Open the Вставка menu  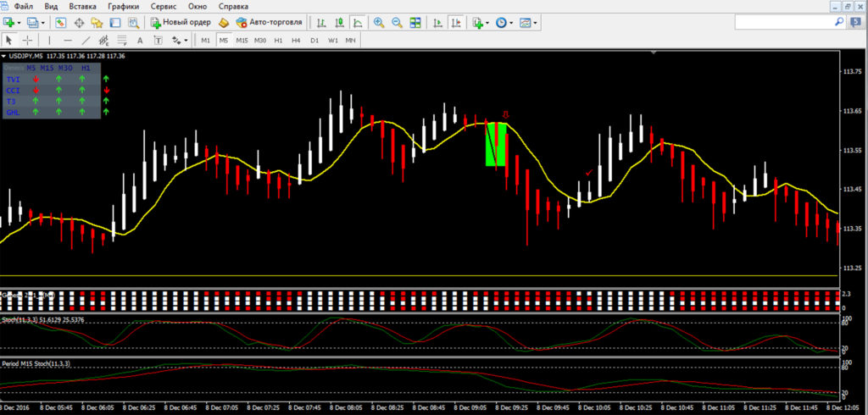pyautogui.click(x=82, y=7)
